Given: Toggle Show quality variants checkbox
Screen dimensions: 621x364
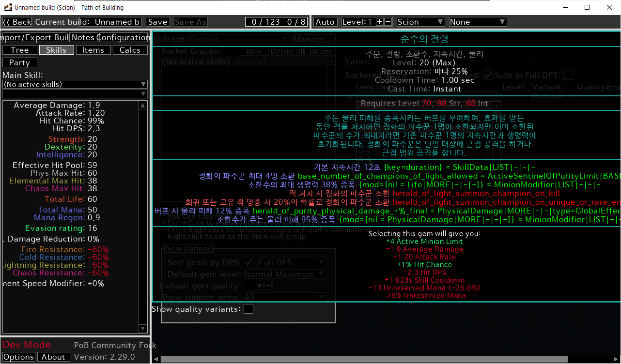Looking at the screenshot, I should (x=248, y=309).
